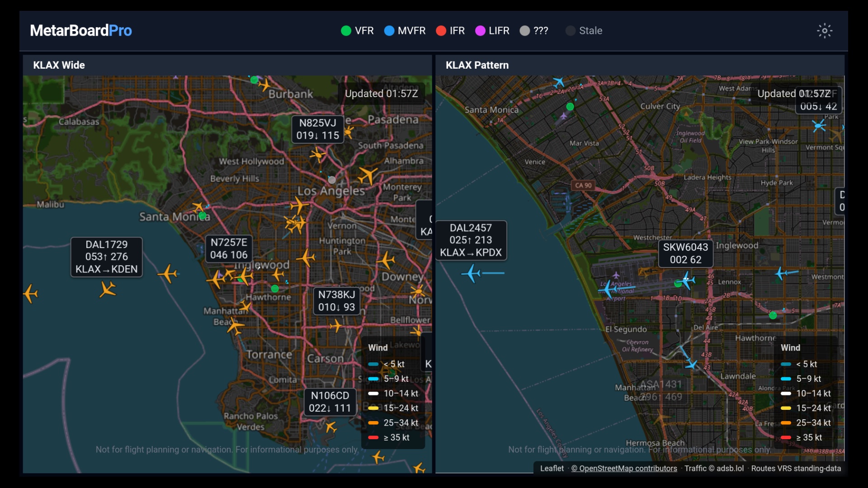The height and width of the screenshot is (488, 868).
Task: Open the OpenStreetMap contributors link
Action: tap(624, 469)
